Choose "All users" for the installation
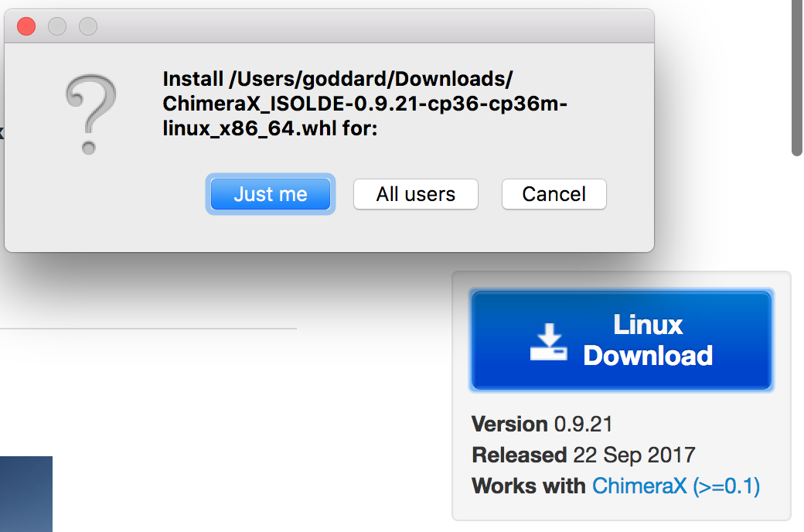 click(416, 194)
